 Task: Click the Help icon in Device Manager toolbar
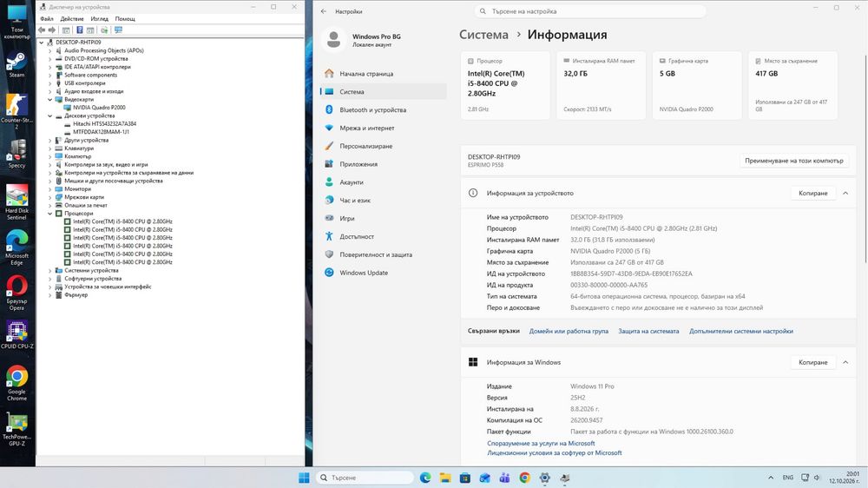pyautogui.click(x=79, y=30)
